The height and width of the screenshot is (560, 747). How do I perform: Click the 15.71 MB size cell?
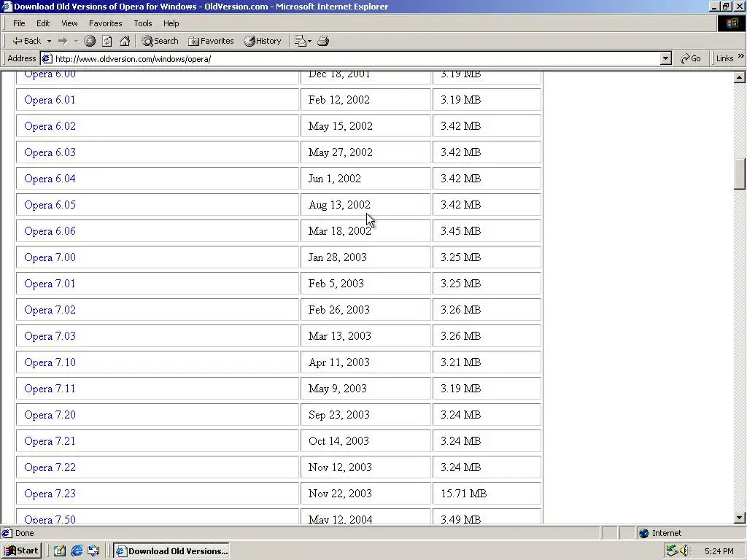487,494
